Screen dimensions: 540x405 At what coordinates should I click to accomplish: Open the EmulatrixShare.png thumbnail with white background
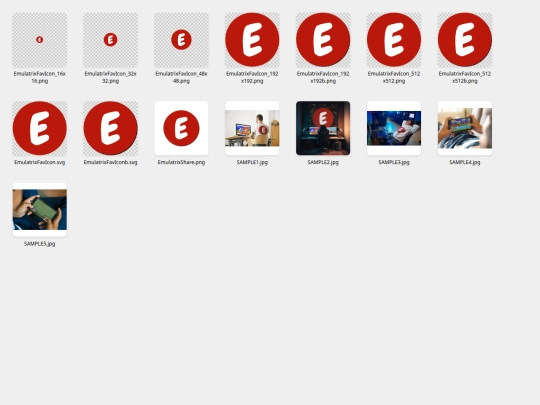point(181,128)
